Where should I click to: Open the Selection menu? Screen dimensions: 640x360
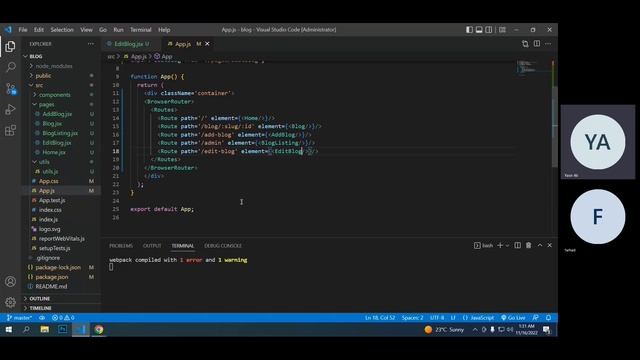pyautogui.click(x=62, y=30)
